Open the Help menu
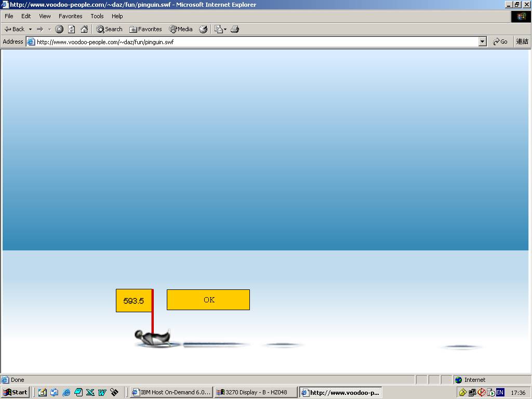The width and height of the screenshot is (532, 399). click(117, 16)
